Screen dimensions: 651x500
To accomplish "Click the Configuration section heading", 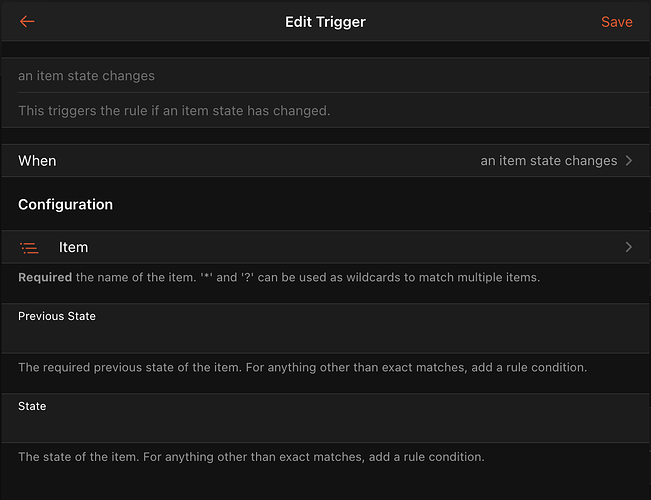I will pos(65,204).
